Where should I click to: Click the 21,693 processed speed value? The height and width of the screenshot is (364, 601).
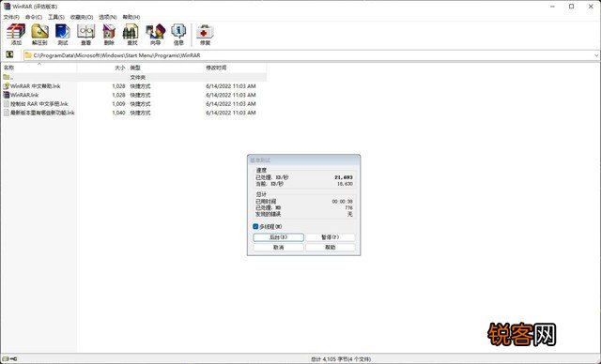pyautogui.click(x=344, y=177)
